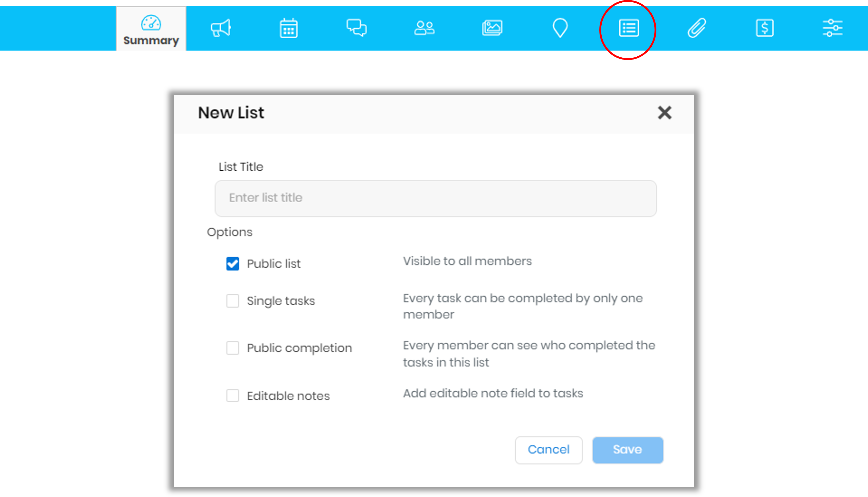Click the Cancel button

(548, 450)
